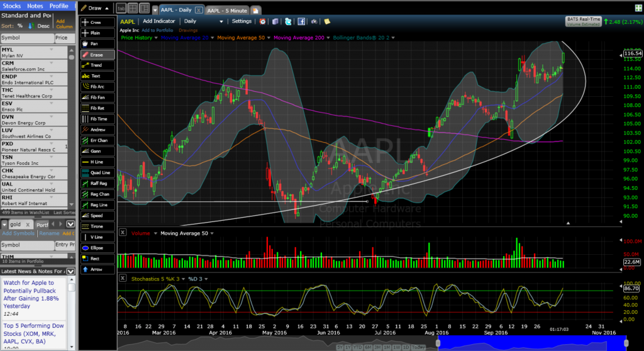Pick the Gann drawing tool

(x=97, y=151)
